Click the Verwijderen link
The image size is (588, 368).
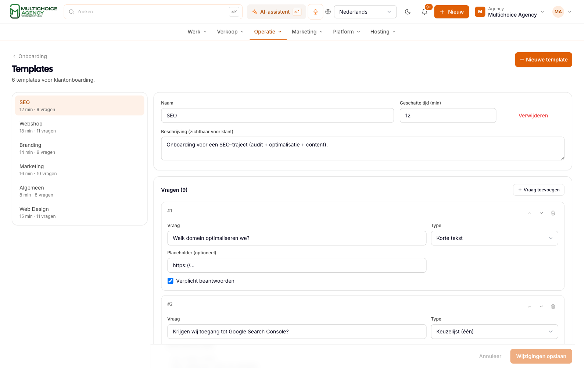click(x=533, y=116)
